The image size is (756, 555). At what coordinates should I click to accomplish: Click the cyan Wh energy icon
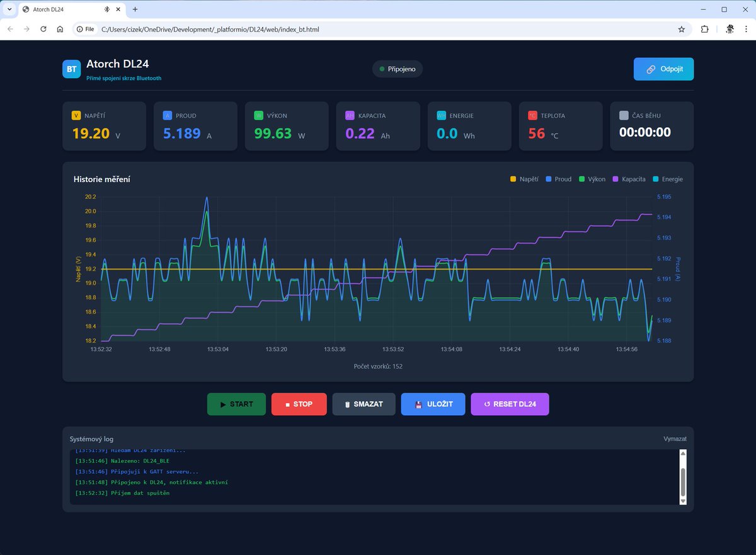point(442,116)
